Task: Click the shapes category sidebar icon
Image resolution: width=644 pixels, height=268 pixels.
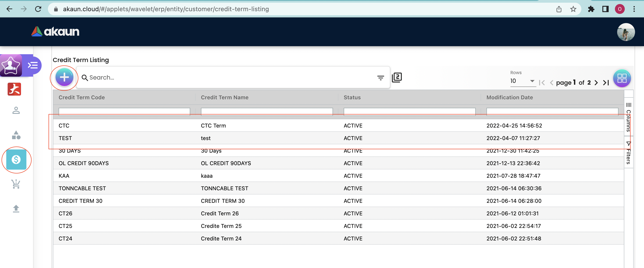Action: 16,135
